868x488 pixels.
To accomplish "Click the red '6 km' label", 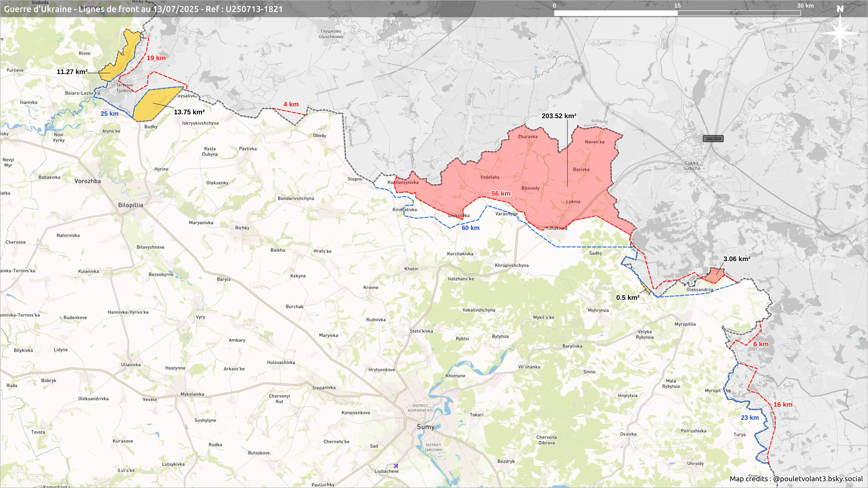I will pyautogui.click(x=761, y=344).
